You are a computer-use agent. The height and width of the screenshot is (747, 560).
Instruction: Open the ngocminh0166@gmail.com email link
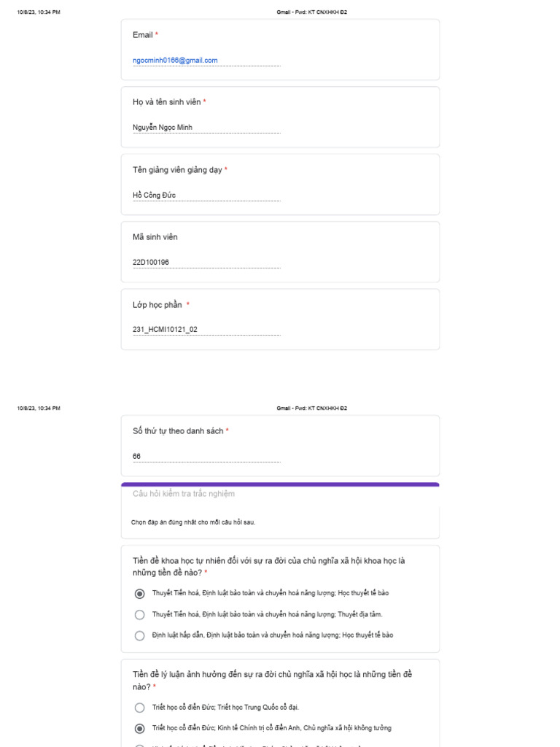pos(175,61)
